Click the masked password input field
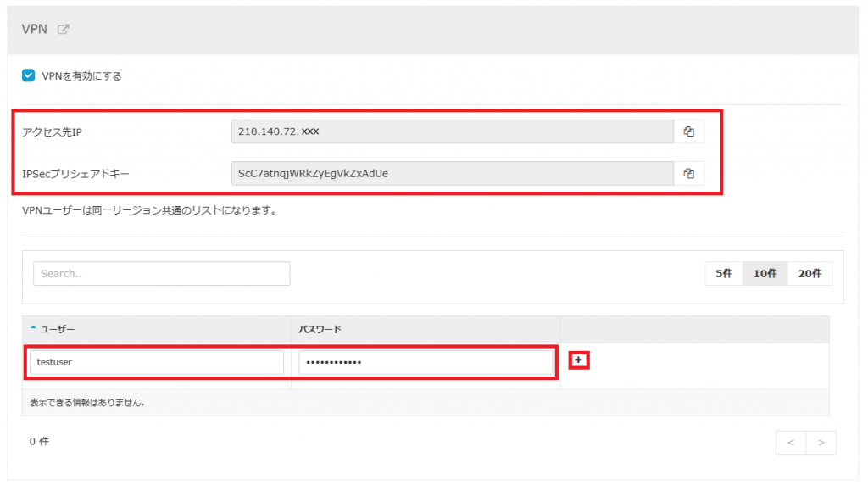868x491 pixels. (426, 362)
